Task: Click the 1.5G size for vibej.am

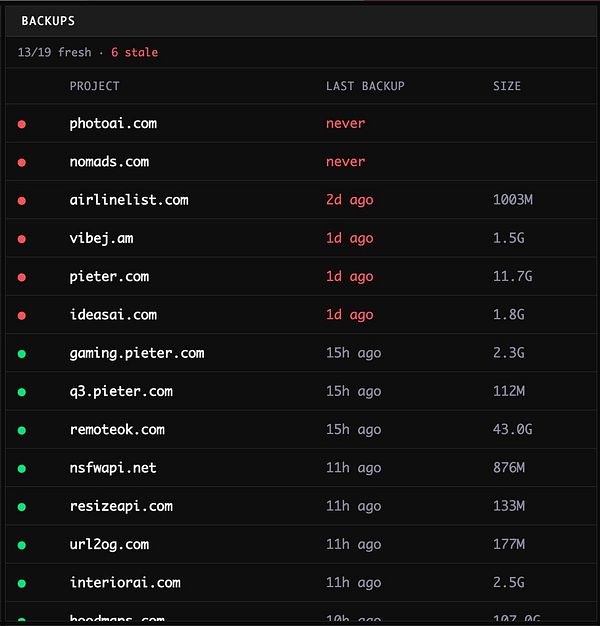Action: (x=509, y=238)
